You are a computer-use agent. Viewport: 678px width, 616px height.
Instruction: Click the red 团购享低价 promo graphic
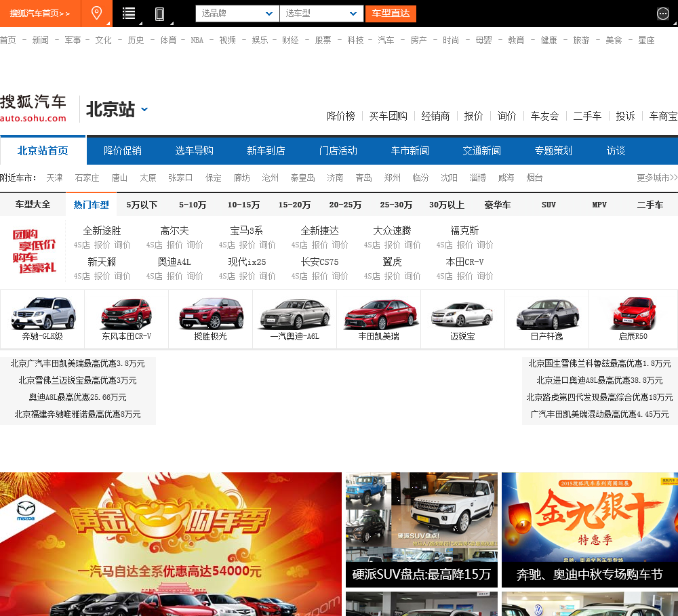pos(34,251)
